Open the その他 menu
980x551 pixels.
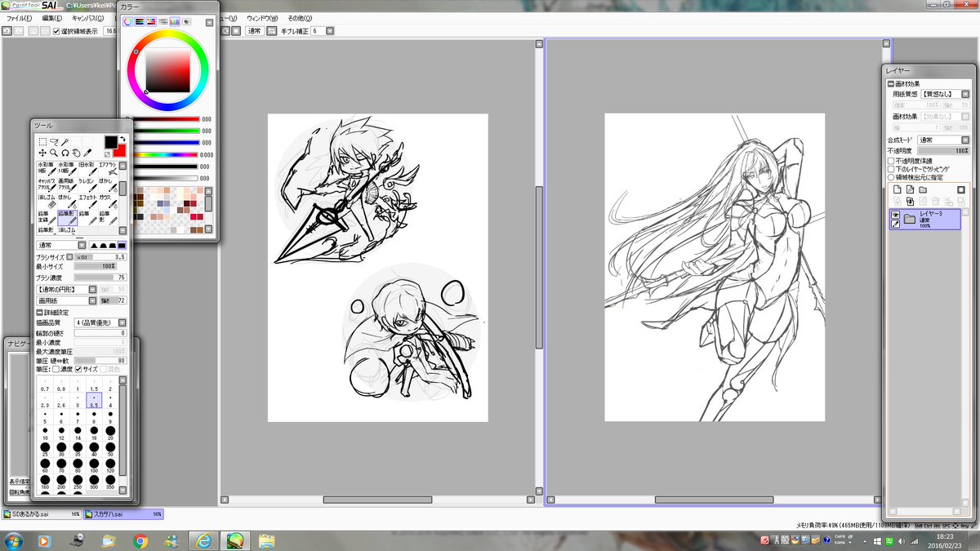299,18
